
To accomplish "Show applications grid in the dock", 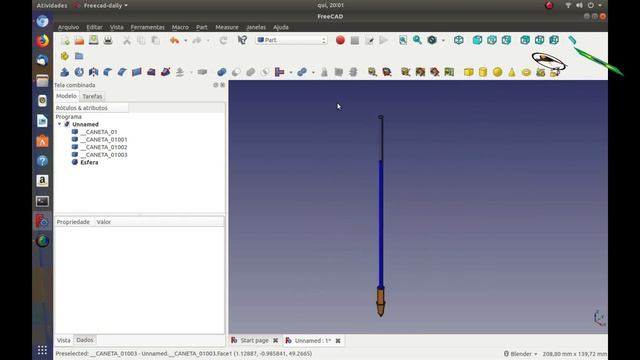I will pos(42,350).
